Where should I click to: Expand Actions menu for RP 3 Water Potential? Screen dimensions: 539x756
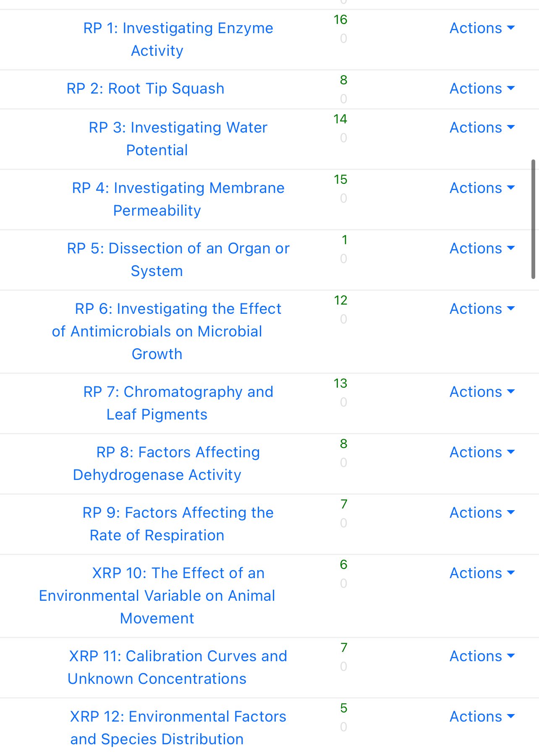482,128
